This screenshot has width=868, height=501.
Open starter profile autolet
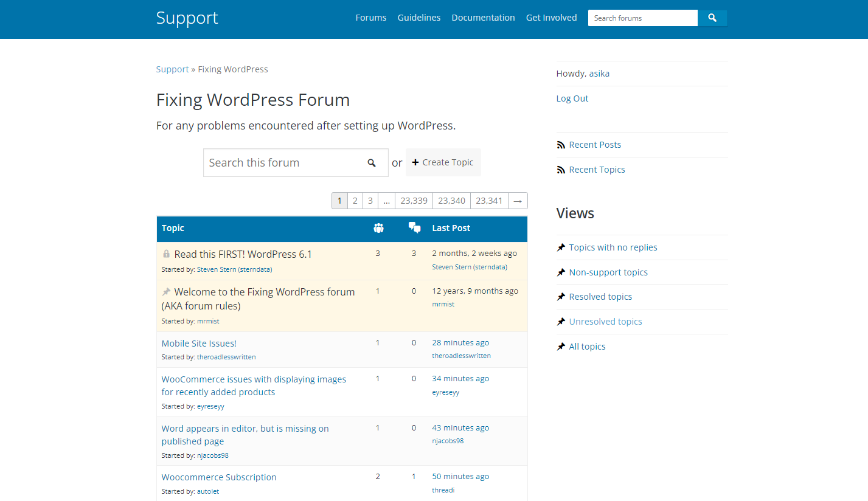click(208, 491)
